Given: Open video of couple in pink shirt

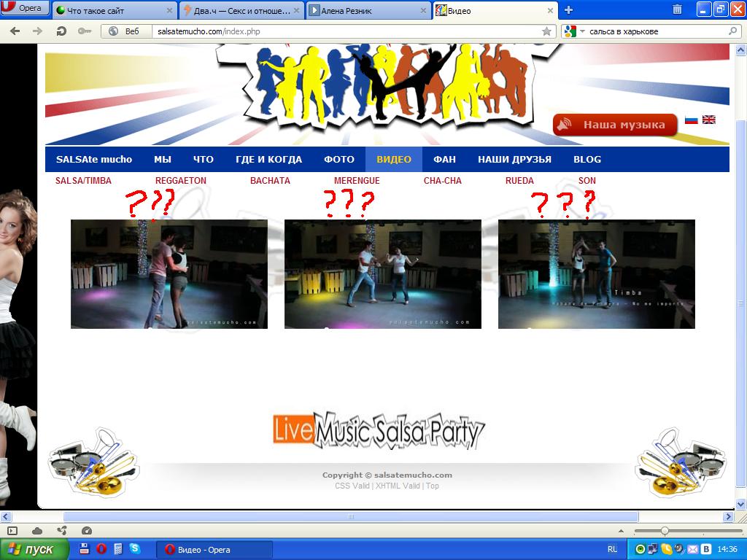Looking at the screenshot, I should (169, 274).
